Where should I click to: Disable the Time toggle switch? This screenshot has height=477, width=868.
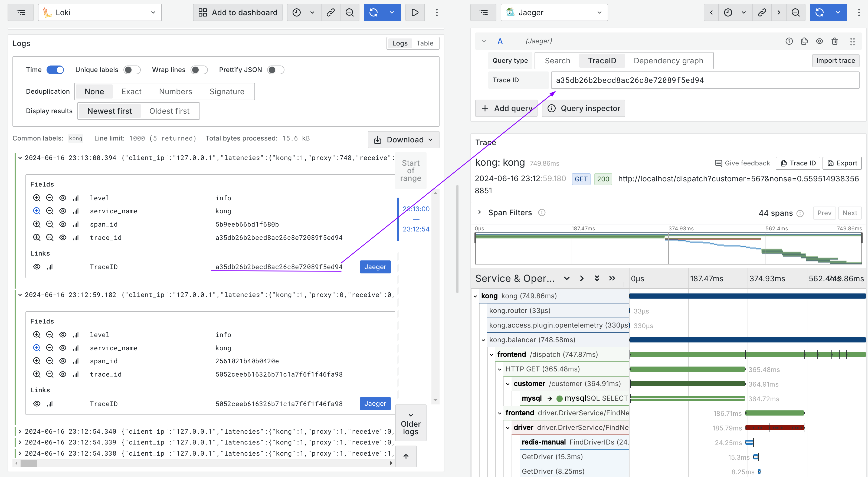point(55,70)
